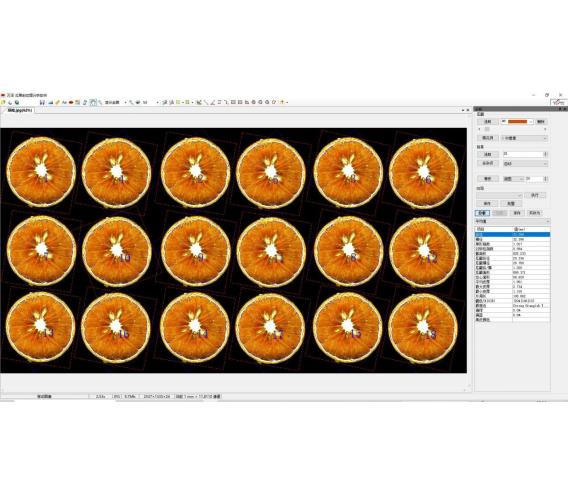The height and width of the screenshot is (495, 568).
Task: Open the wide dropdown above the results table
Action: [512, 221]
